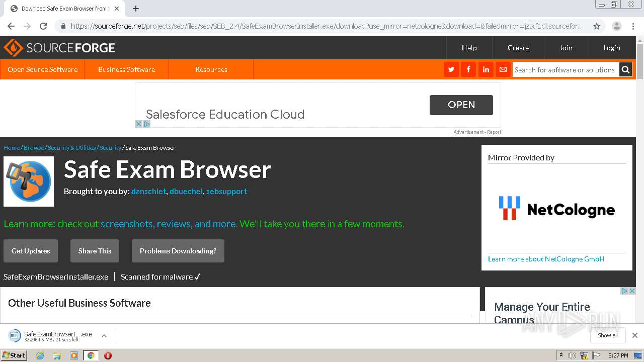Screen dimensions: 644x362
Task: Click the SourceForge logo
Action: coord(59,48)
